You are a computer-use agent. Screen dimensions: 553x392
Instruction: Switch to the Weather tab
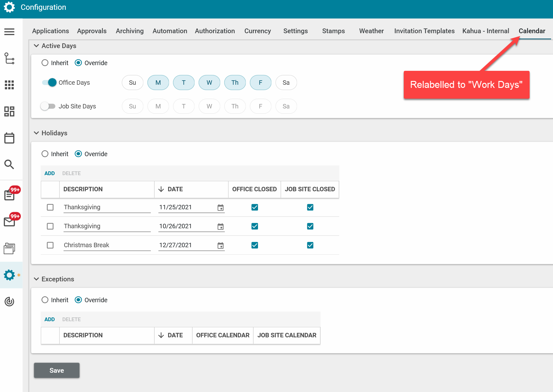[x=371, y=31]
